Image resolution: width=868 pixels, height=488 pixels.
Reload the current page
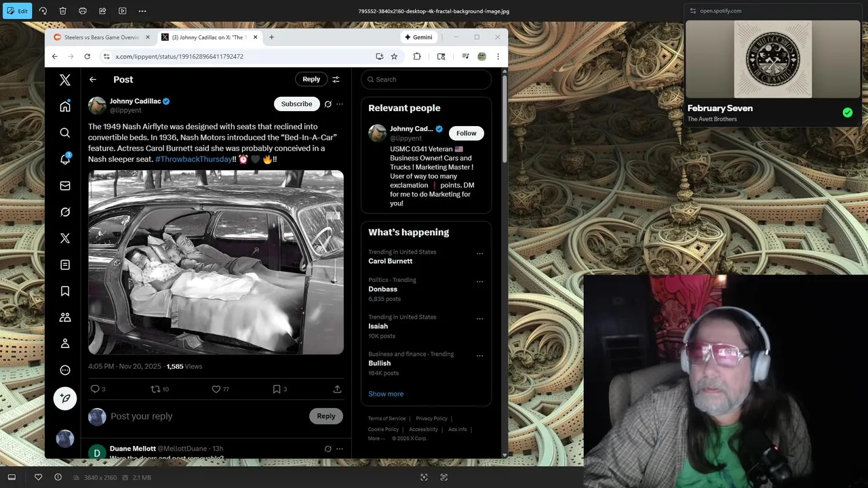87,56
